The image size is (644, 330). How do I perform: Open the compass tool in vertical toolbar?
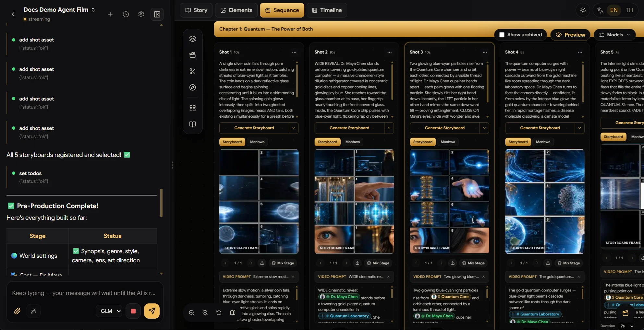click(x=193, y=88)
